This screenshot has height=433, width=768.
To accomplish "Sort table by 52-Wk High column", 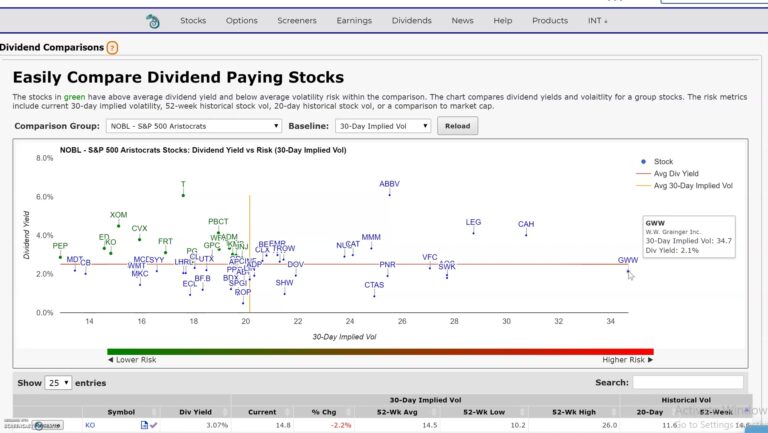I will pyautogui.click(x=574, y=412).
